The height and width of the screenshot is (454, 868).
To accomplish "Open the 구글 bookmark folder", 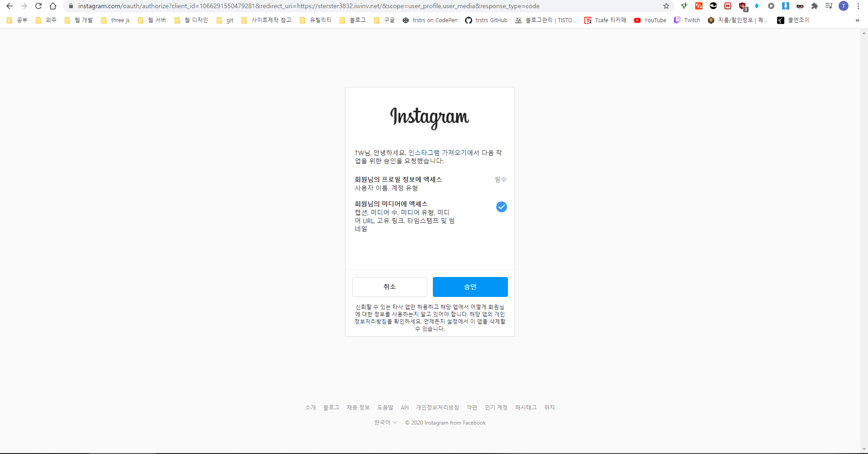I will (384, 20).
